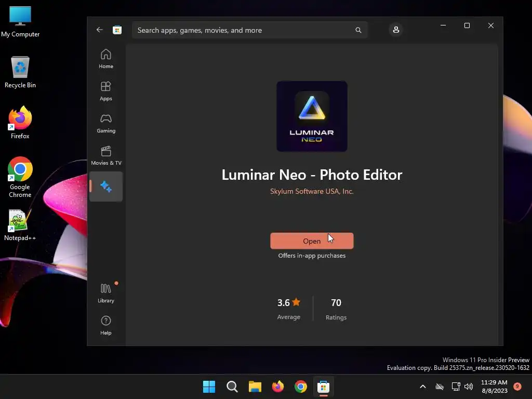The height and width of the screenshot is (399, 532).
Task: Click the search apps, games, movies field
Action: [x=250, y=30]
